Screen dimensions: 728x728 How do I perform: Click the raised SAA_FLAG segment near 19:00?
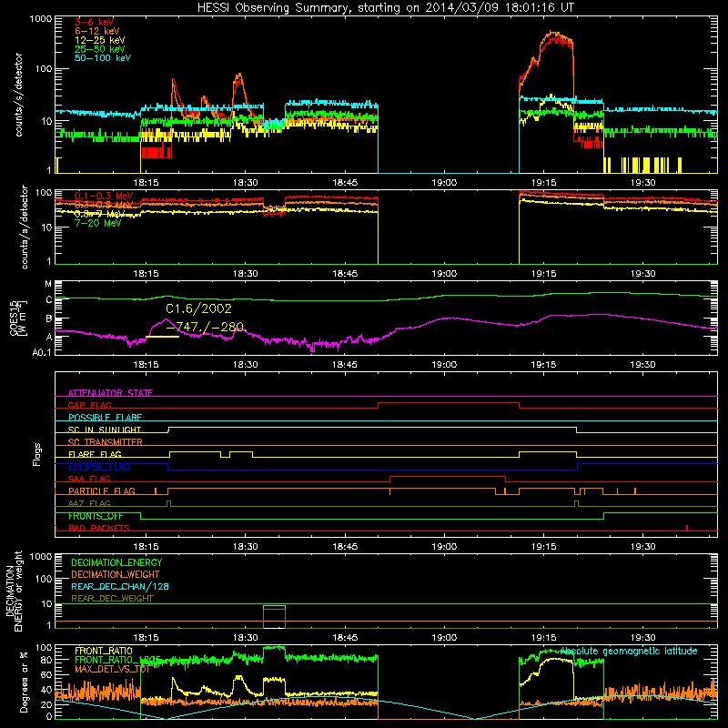click(x=448, y=476)
